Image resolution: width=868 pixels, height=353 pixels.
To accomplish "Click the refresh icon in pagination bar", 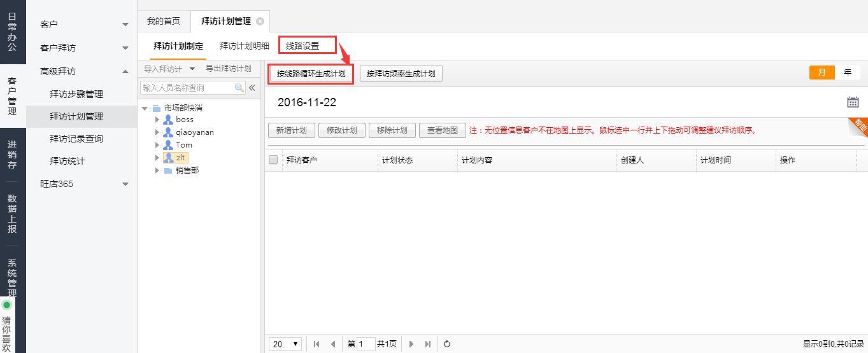I will pyautogui.click(x=447, y=344).
